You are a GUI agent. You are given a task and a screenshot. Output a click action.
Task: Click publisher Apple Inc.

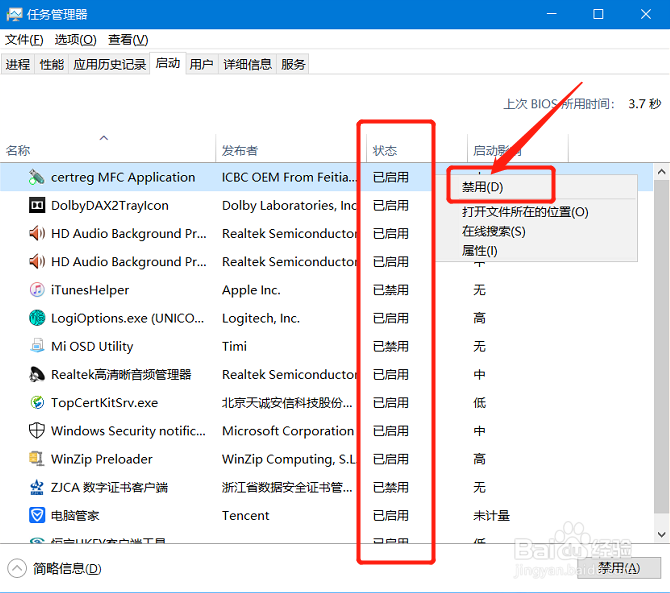(251, 290)
